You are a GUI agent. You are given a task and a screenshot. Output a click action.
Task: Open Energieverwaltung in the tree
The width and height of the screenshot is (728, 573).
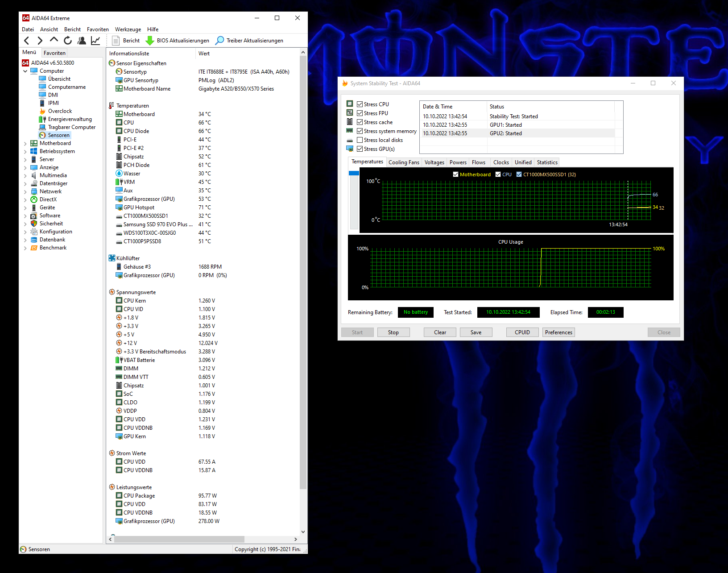[x=70, y=119]
